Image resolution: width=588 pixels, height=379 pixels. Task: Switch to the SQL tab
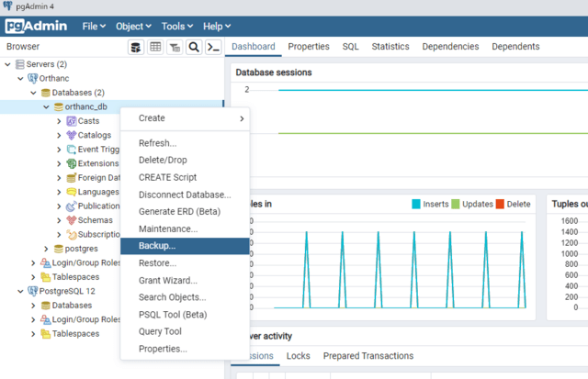[350, 47]
